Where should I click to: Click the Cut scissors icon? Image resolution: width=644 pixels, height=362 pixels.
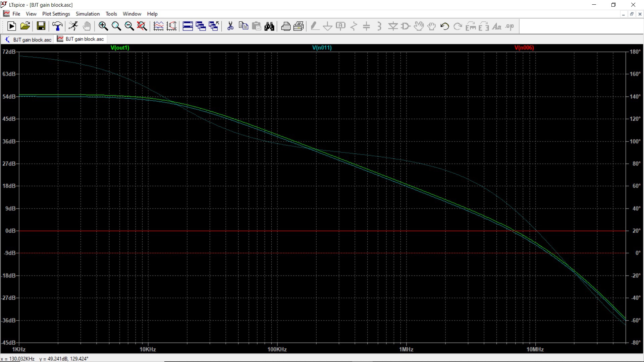[x=230, y=26]
